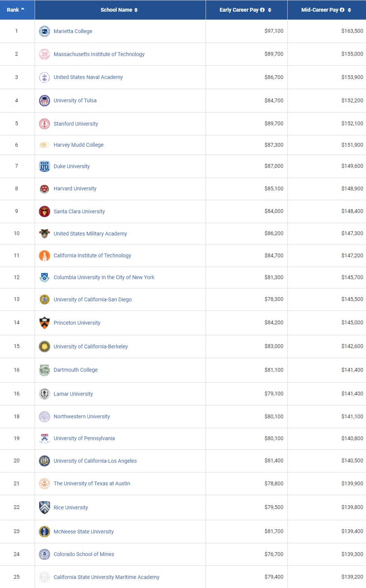The height and width of the screenshot is (588, 366).
Task: Sort by School Name arrows
Action: [x=136, y=10]
